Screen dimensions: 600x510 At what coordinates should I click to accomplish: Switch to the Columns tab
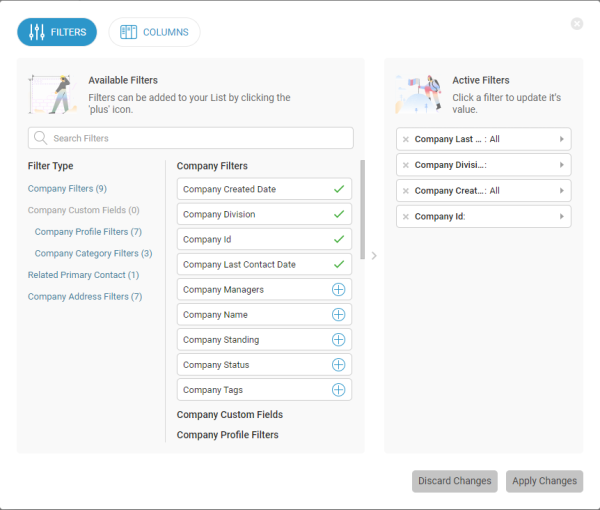coord(154,32)
